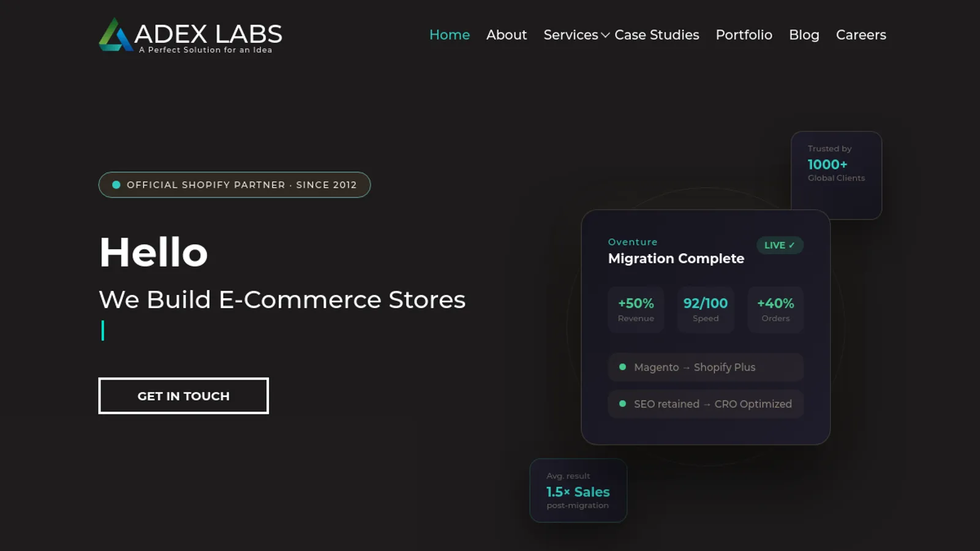Click the Hello headline
Screen dimensions: 980x551
pyautogui.click(x=154, y=252)
